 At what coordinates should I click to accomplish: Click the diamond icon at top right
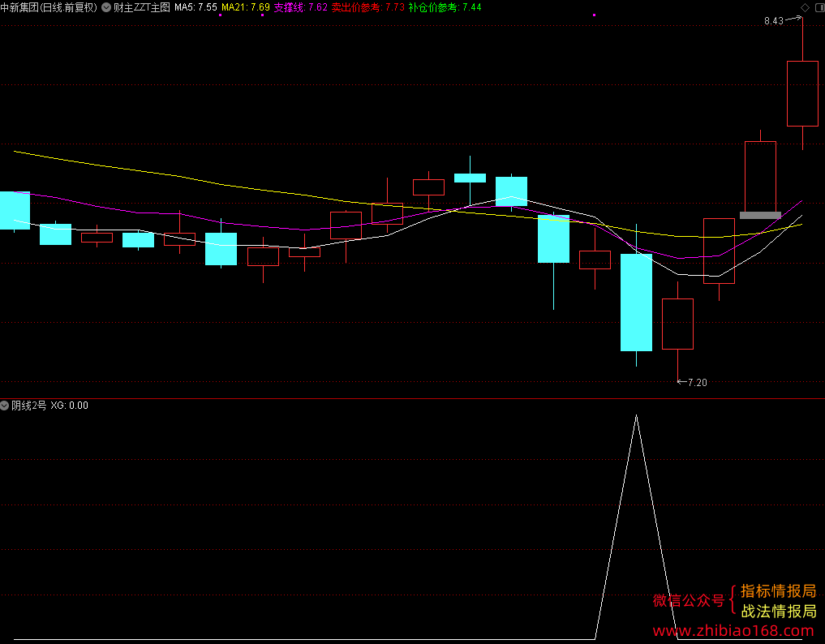(x=805, y=7)
